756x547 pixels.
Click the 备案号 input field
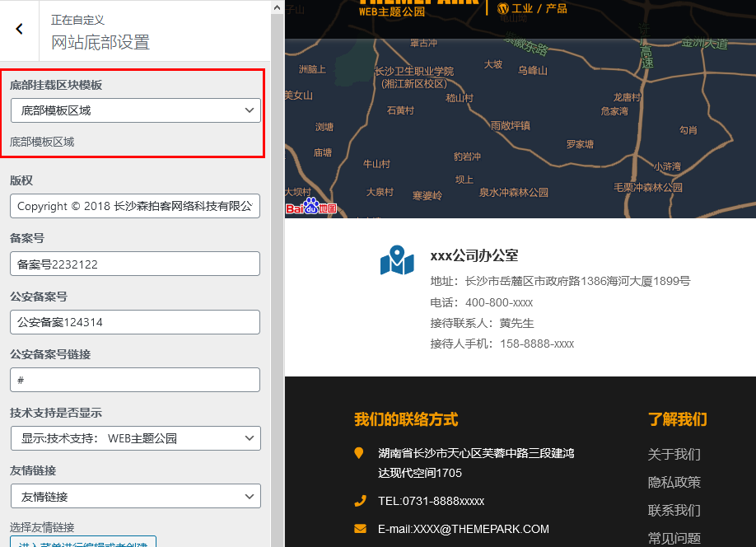135,264
